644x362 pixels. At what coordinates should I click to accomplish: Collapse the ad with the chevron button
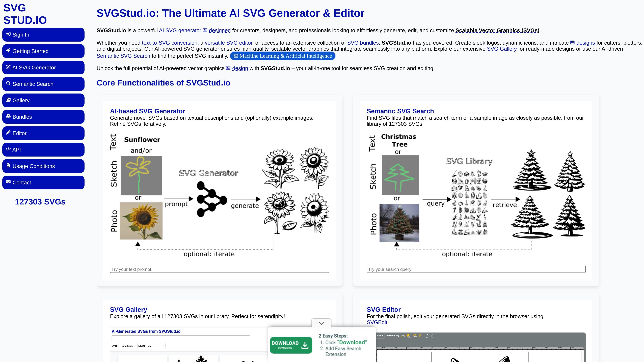(321, 323)
